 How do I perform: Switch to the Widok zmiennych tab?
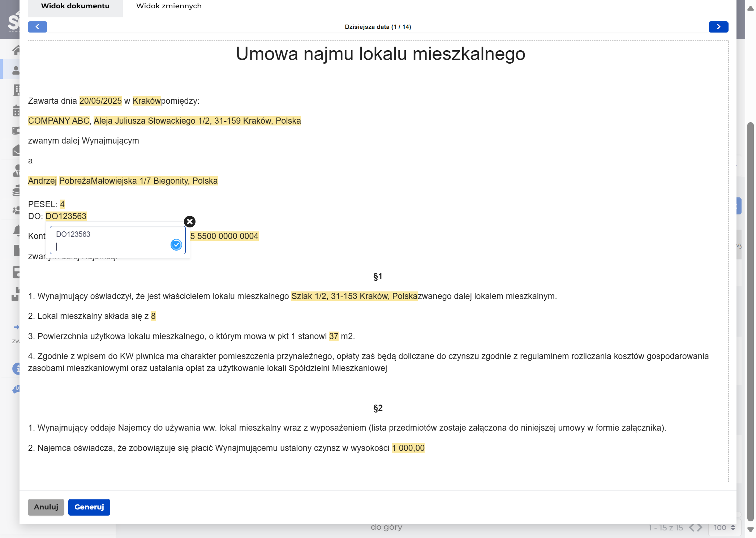[x=169, y=6]
